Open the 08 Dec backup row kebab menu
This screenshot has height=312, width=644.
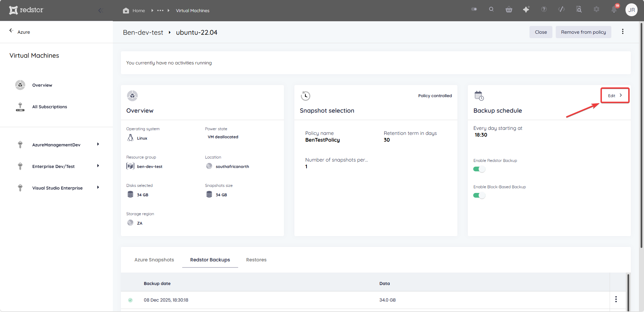[x=616, y=300]
